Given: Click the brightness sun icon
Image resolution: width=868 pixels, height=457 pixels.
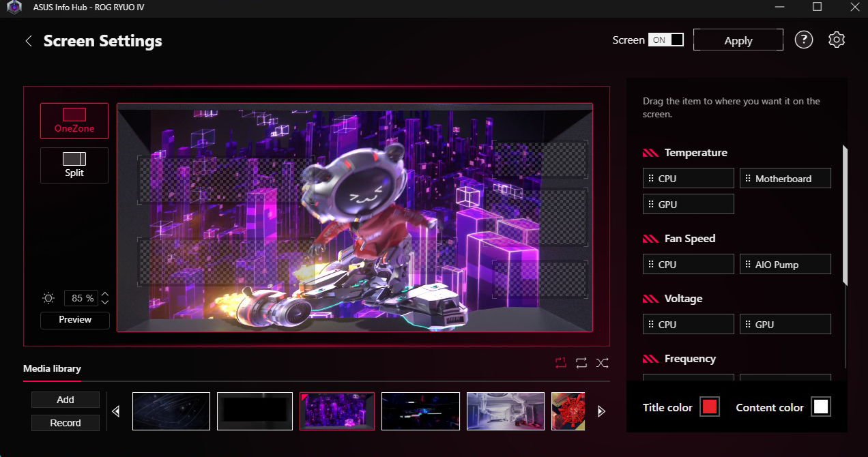Looking at the screenshot, I should click(x=48, y=298).
